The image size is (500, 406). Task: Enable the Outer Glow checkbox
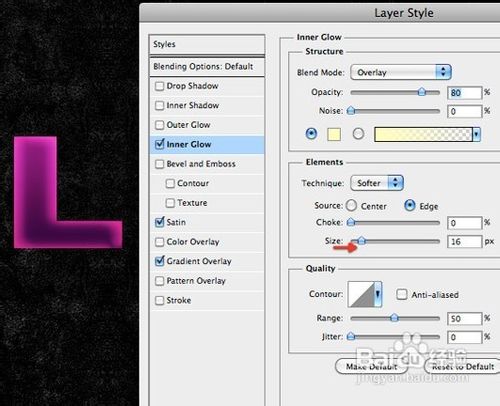(159, 125)
